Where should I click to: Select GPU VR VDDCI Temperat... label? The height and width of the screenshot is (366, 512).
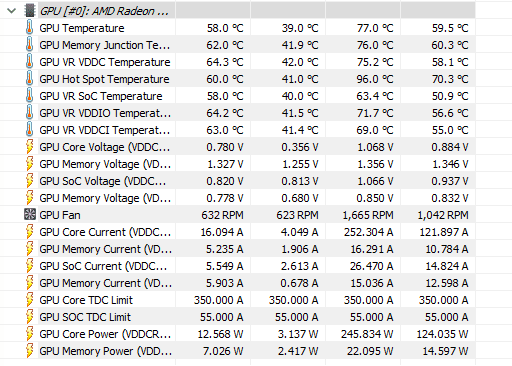pyautogui.click(x=105, y=130)
